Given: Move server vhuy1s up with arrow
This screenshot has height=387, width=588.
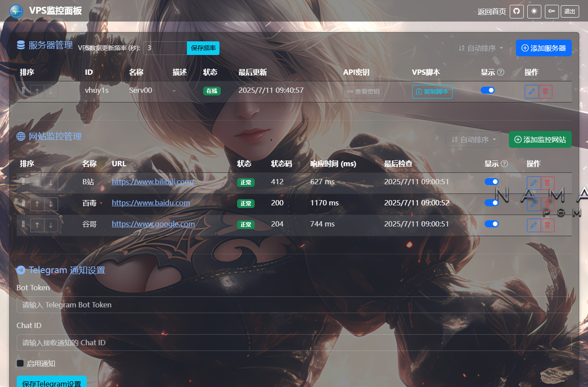Looking at the screenshot, I should [37, 91].
